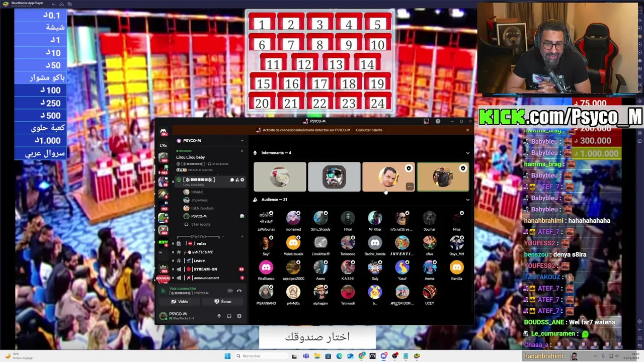Collapse the Audience section
The height and width of the screenshot is (362, 644).
point(467,200)
